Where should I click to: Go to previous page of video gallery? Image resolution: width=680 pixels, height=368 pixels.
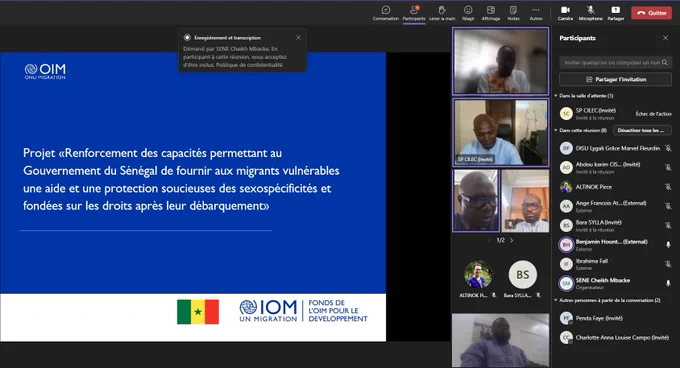(x=490, y=240)
